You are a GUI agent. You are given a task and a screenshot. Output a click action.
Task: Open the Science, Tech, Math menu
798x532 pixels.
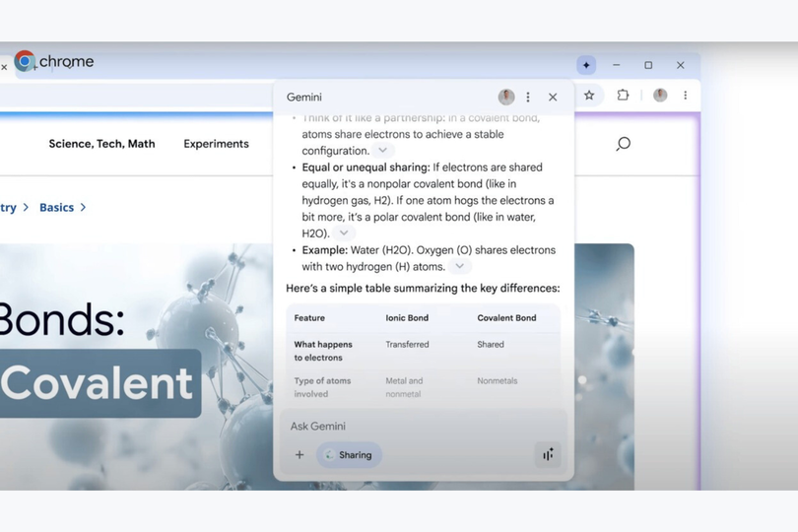(x=101, y=144)
